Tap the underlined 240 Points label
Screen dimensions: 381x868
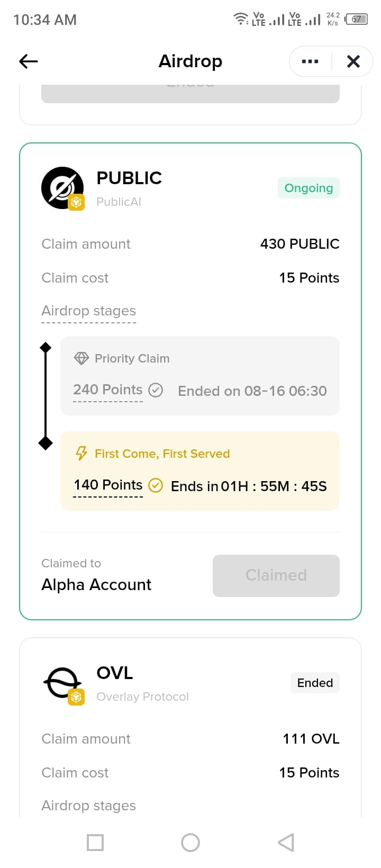[x=108, y=390]
